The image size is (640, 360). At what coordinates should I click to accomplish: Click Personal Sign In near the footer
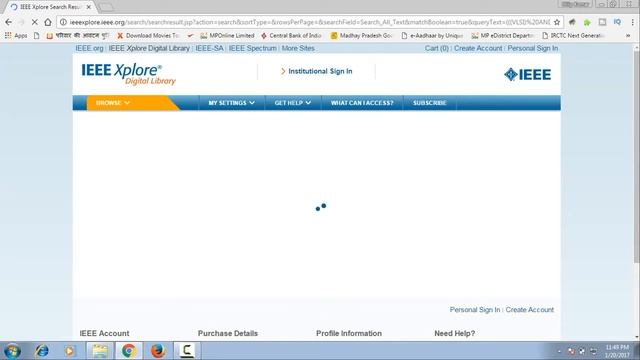coord(475,310)
